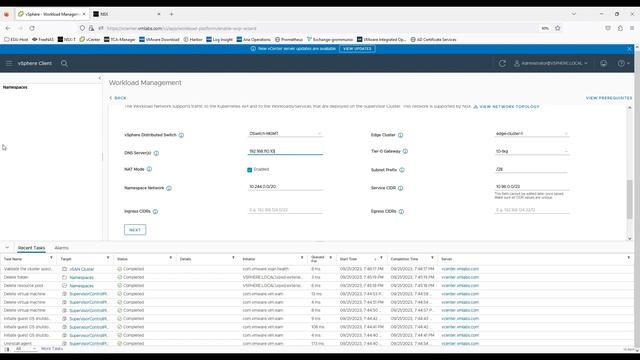Click the vSphere Client refresh icon
640x360 pixels.
click(x=502, y=63)
